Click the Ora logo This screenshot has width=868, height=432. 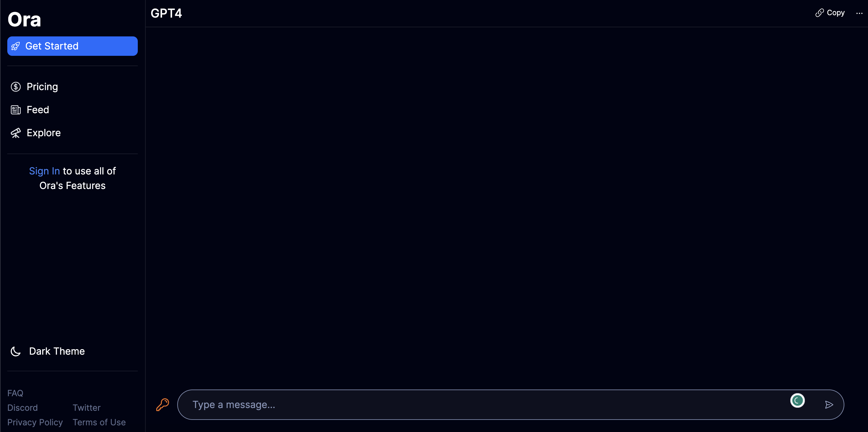point(25,19)
